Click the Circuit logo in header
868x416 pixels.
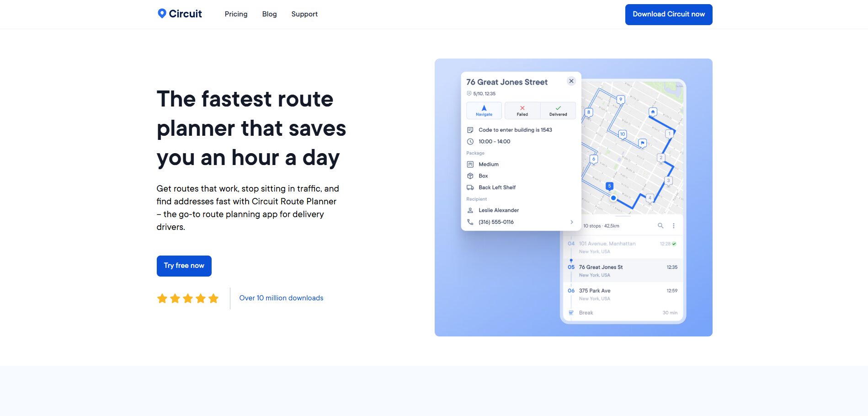(x=180, y=14)
